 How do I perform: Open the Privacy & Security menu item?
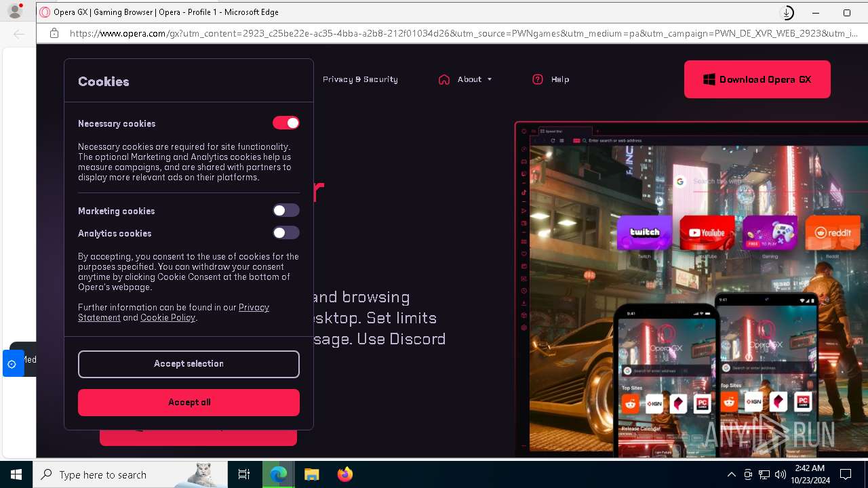coord(360,79)
